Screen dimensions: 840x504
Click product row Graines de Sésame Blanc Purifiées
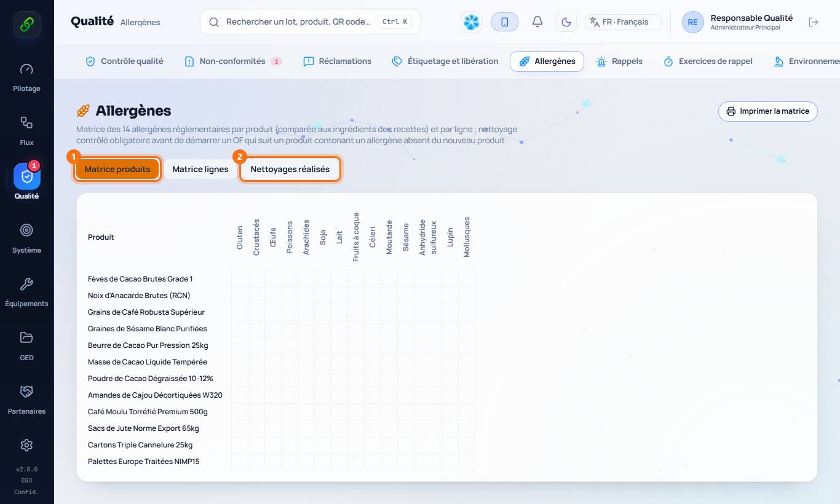tap(282, 329)
